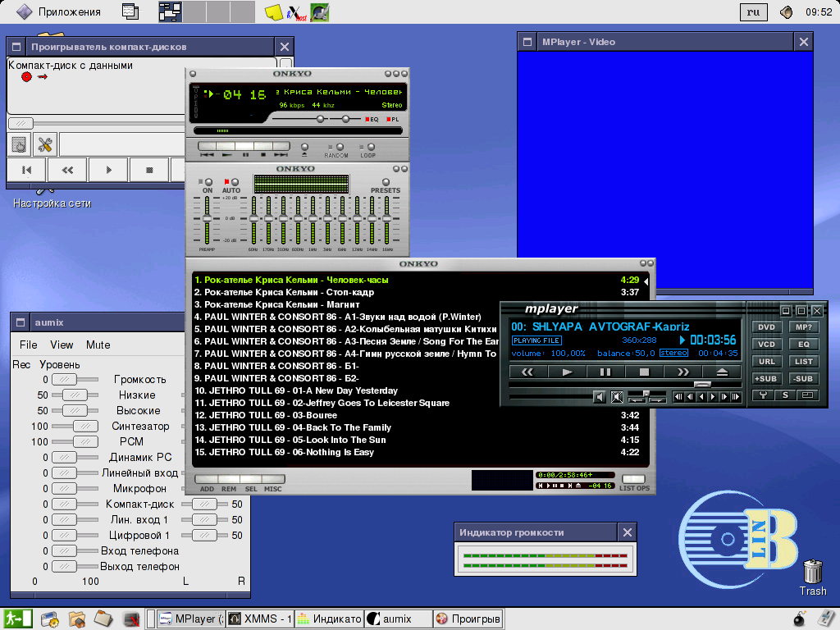Viewport: 840px width, 630px height.
Task: Click the CD player rewind button
Action: pyautogui.click(x=67, y=171)
